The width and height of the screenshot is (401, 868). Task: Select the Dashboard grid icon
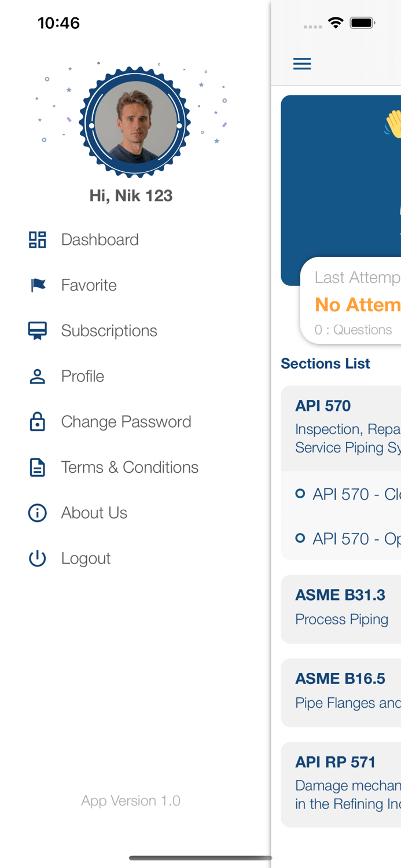point(37,239)
